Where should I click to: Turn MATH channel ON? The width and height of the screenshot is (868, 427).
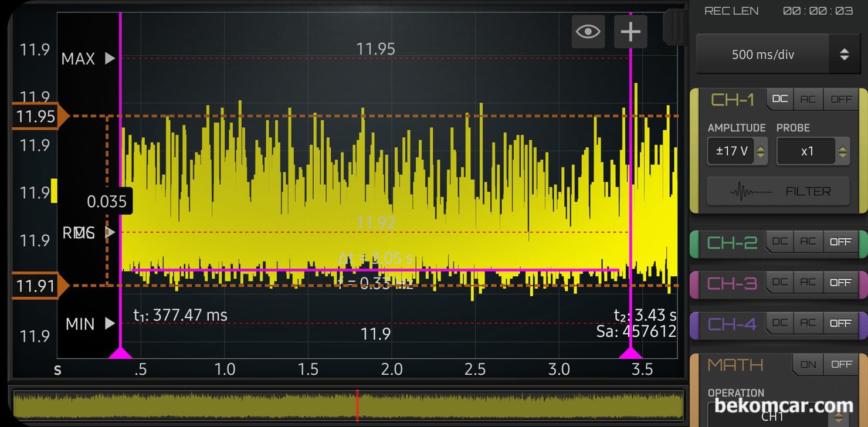[808, 364]
